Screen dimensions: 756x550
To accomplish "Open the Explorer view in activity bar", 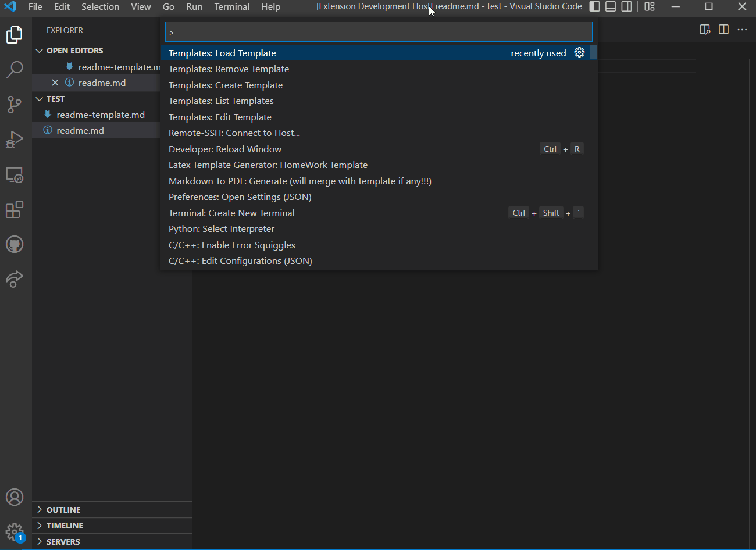I will 15,35.
